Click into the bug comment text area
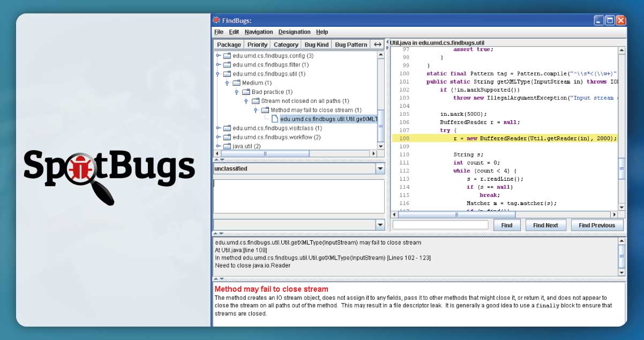Image resolution: width=644 pixels, height=340 pixels. (299, 196)
